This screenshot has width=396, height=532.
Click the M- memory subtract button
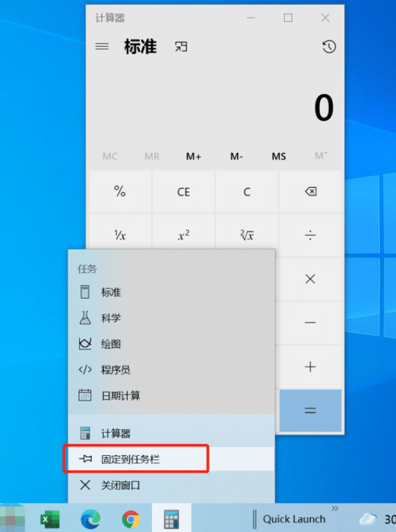pos(236,157)
